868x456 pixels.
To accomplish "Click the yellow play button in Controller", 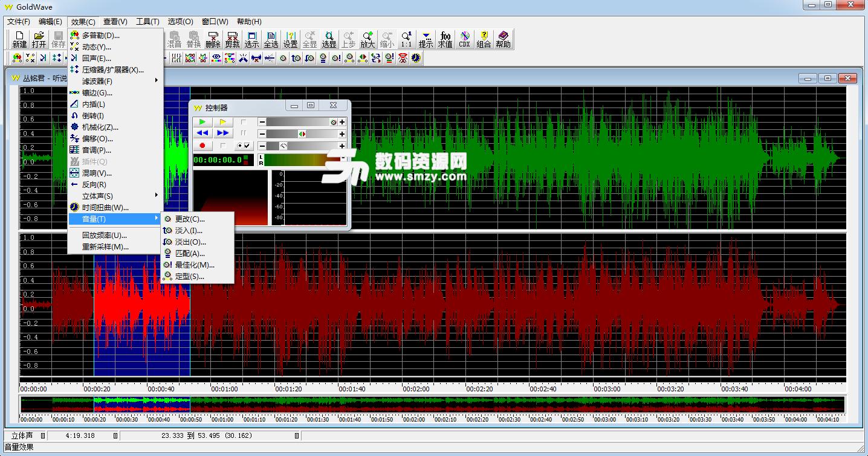I will (x=223, y=122).
